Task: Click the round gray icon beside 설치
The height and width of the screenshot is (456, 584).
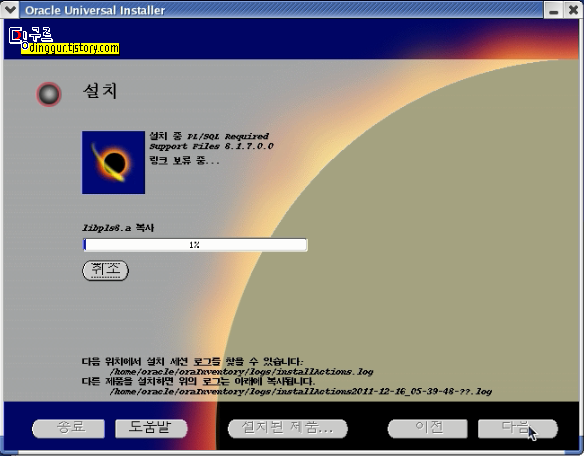Action: 49,94
